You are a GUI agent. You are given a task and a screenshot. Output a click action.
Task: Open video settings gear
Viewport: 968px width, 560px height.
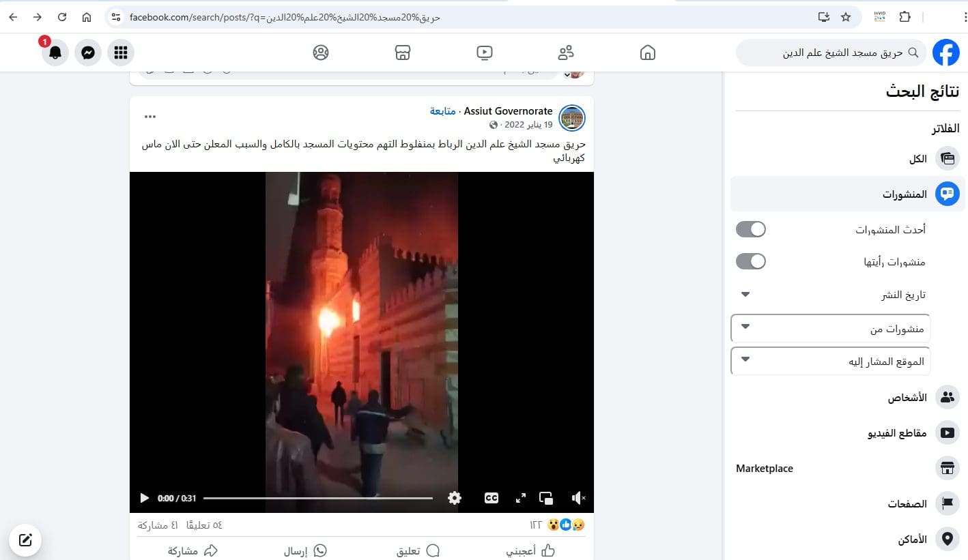[455, 498]
